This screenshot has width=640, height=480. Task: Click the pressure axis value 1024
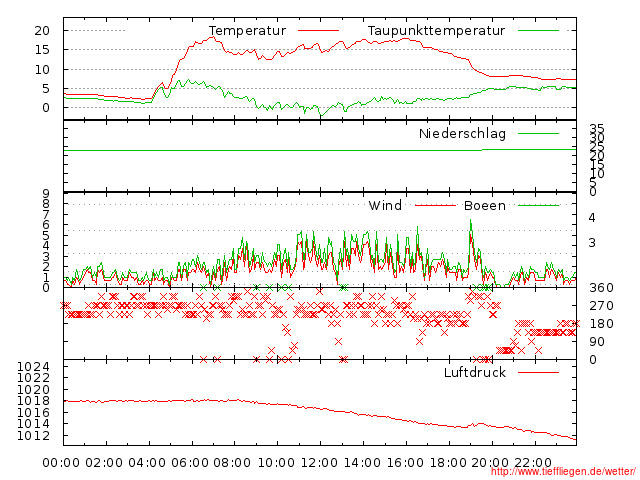[x=33, y=367]
